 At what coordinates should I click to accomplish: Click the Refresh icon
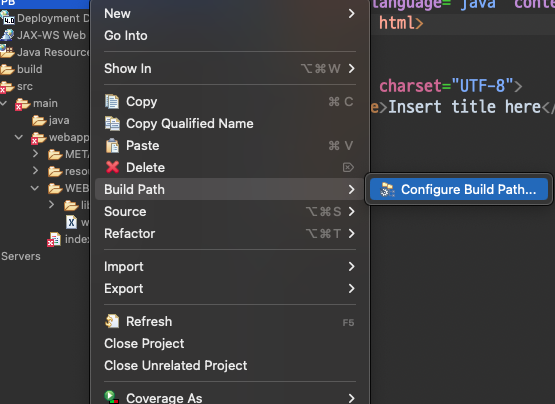[x=112, y=321]
